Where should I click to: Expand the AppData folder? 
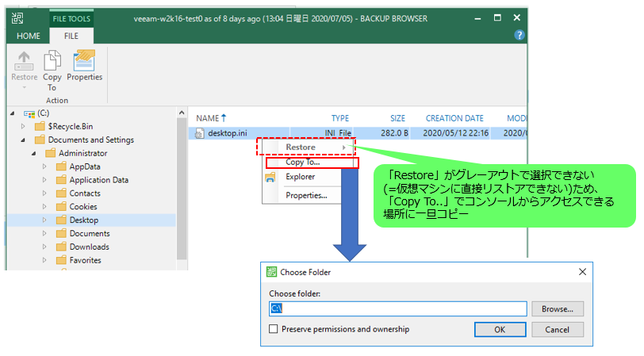(x=44, y=167)
